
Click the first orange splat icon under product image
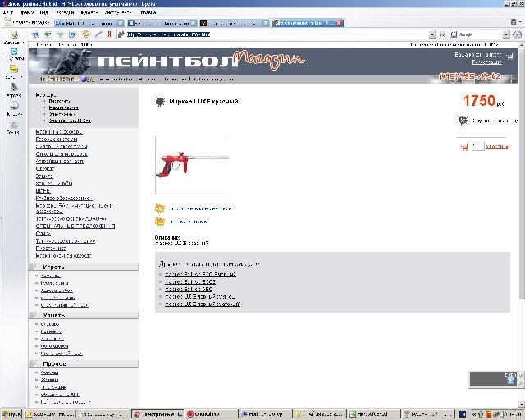(160, 208)
